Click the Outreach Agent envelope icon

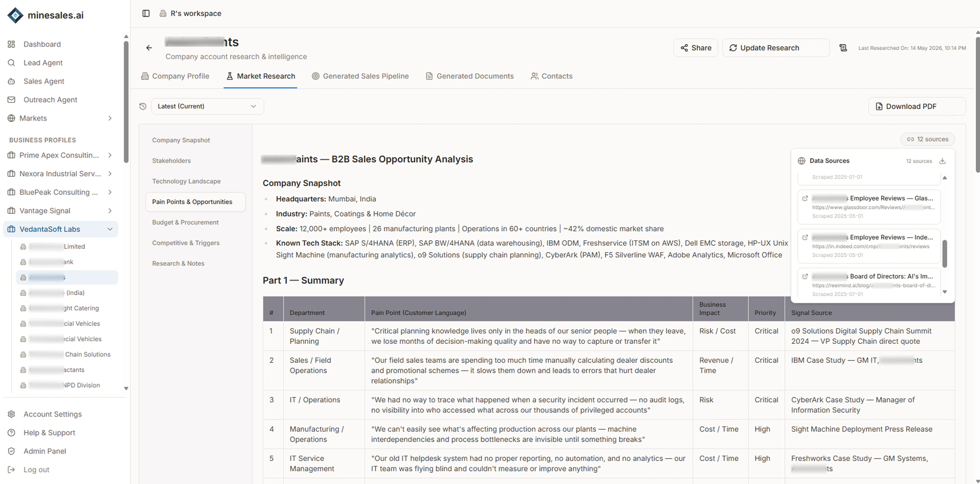tap(11, 100)
